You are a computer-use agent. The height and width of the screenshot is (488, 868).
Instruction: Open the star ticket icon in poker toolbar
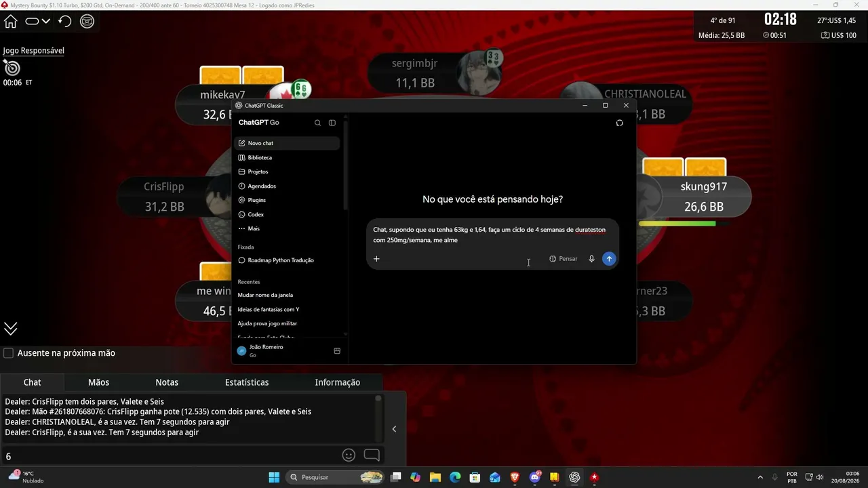coord(87,21)
